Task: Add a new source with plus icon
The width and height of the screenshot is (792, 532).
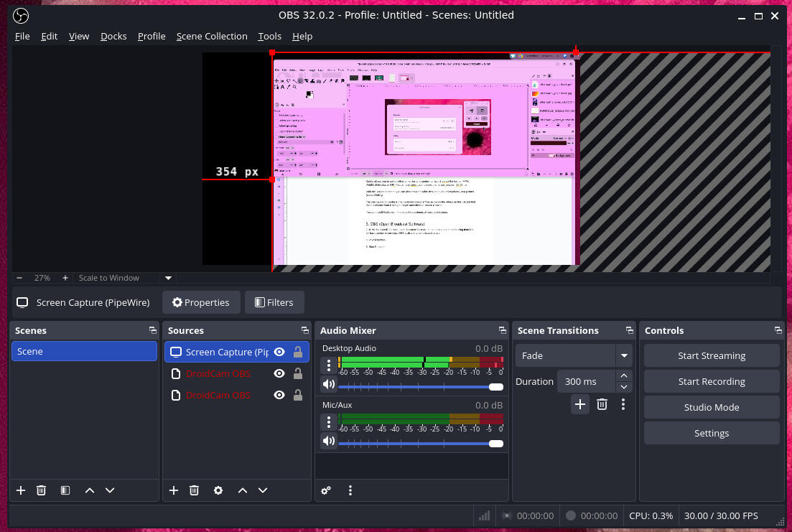Action: (x=174, y=490)
